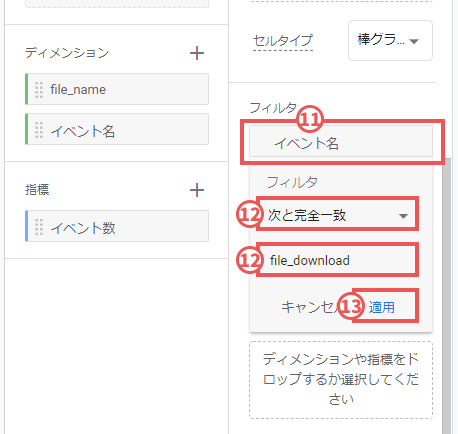Grab the イベント名 dimension drag handle

pos(39,130)
